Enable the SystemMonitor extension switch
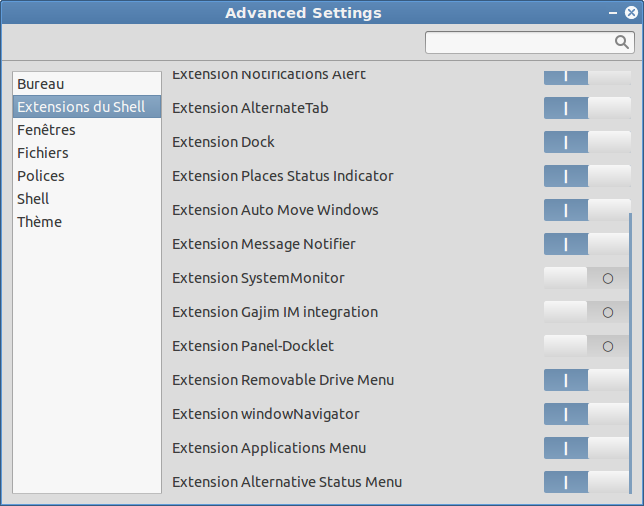Viewport: 644px width, 506px height. [x=586, y=278]
